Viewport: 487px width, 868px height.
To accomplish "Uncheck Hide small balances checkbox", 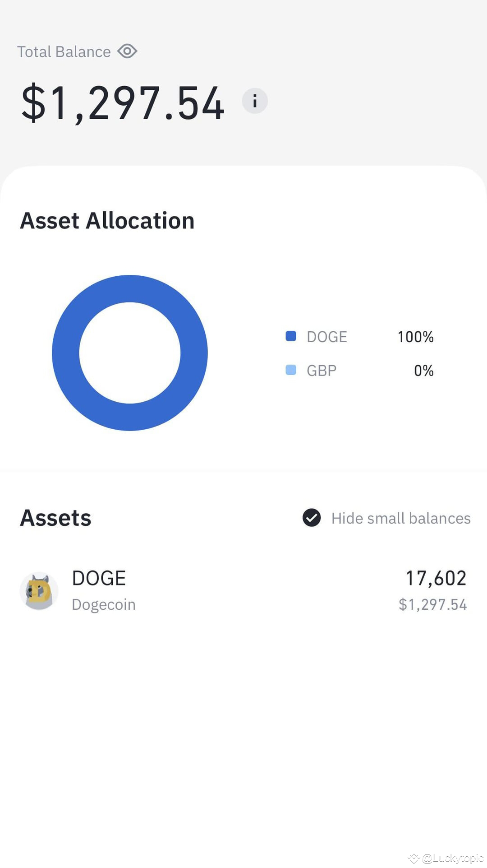I will (312, 518).
